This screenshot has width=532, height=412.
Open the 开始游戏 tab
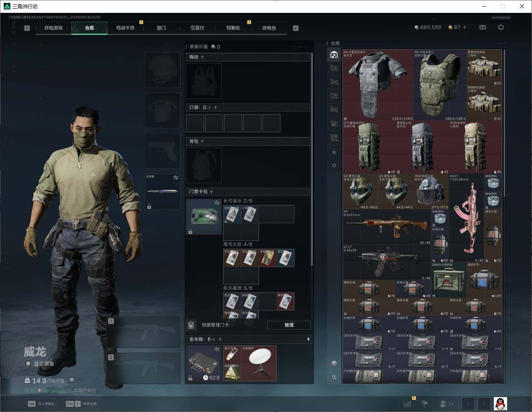coord(54,28)
